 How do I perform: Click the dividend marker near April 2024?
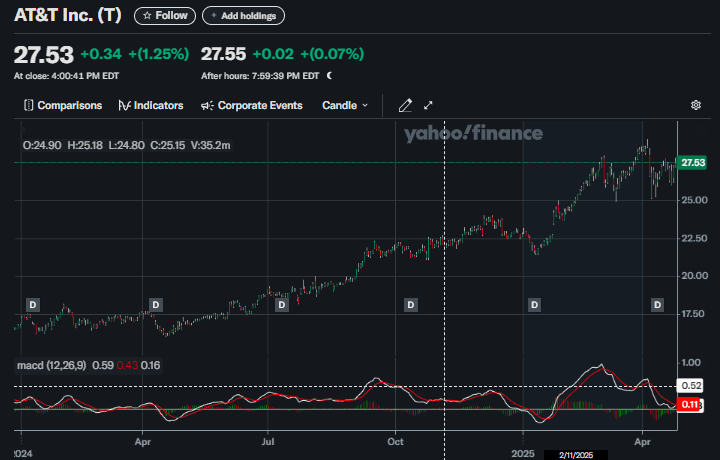tap(155, 304)
